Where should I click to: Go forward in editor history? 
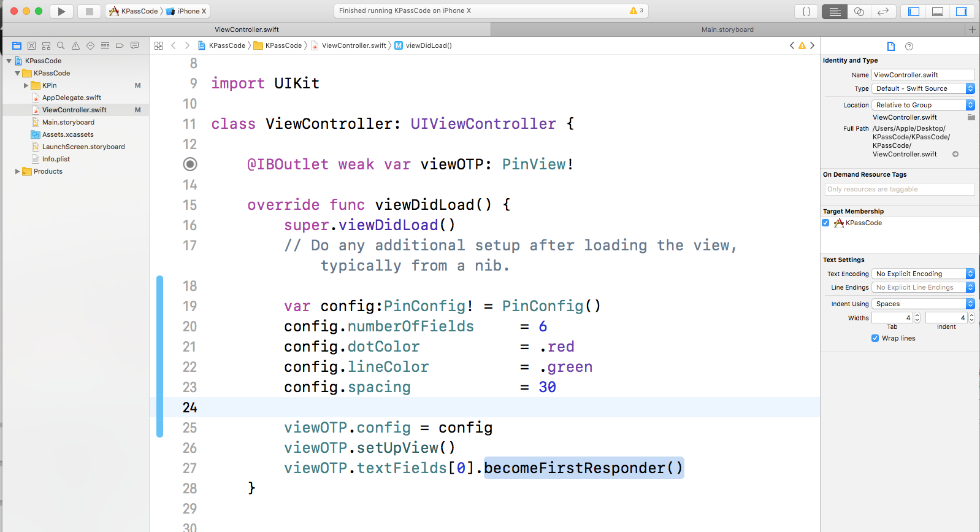(x=187, y=45)
